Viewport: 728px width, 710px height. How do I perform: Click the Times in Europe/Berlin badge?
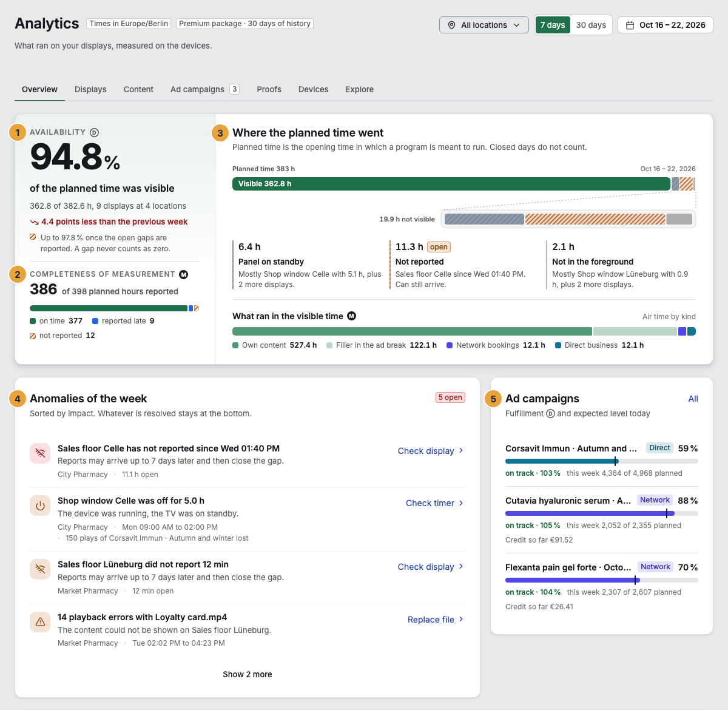pyautogui.click(x=129, y=24)
